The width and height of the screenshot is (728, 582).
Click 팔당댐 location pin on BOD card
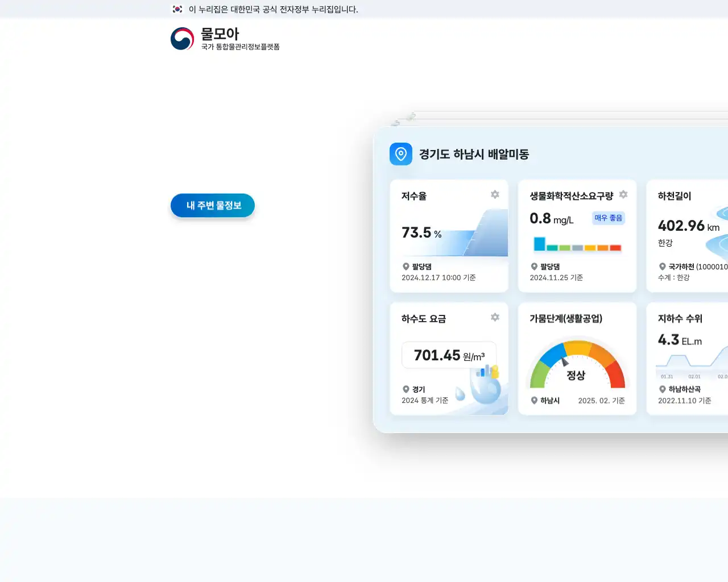pyautogui.click(x=534, y=267)
